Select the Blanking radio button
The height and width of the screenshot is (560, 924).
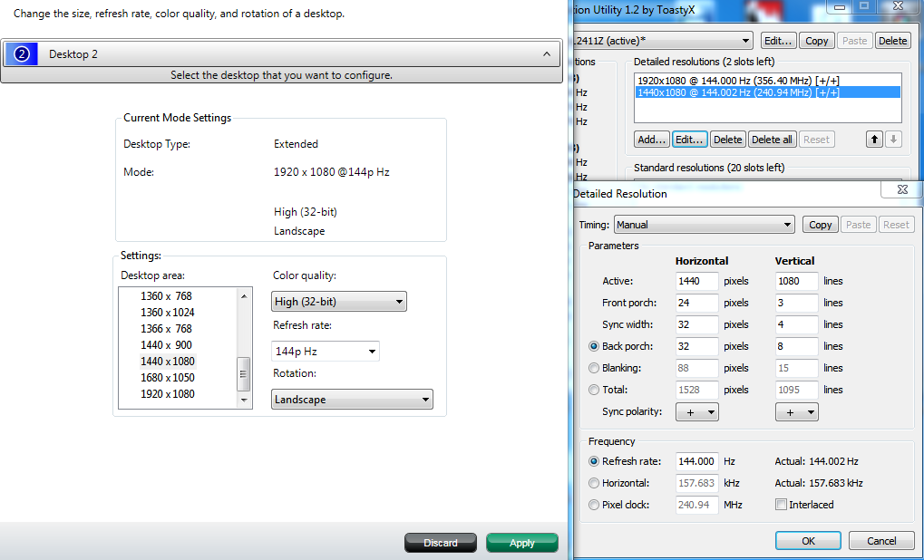[594, 368]
